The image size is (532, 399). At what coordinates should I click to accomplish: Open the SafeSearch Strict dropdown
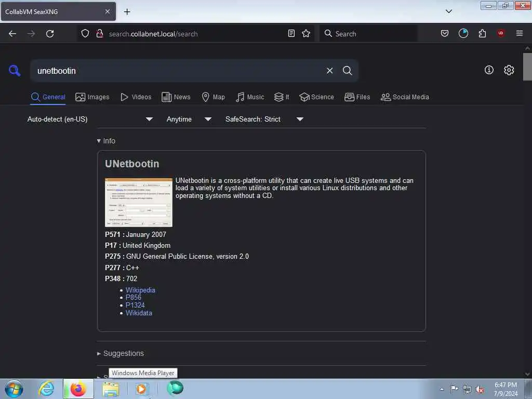264,119
